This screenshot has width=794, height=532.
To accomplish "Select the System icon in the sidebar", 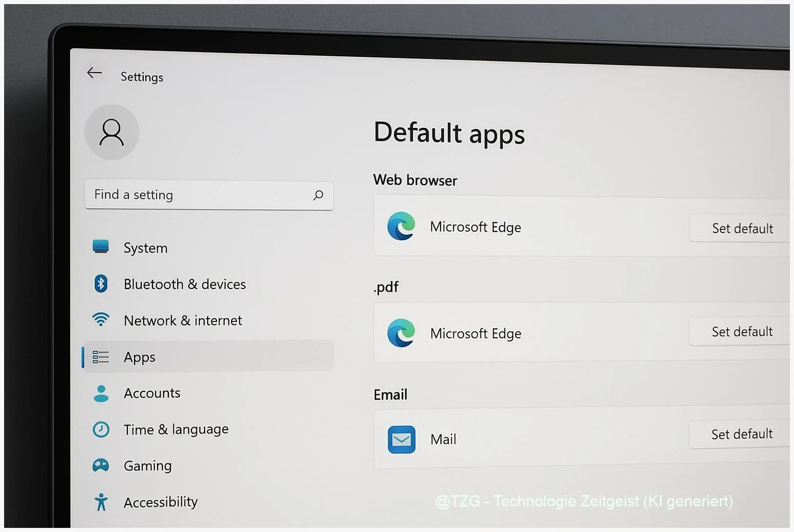I will pyautogui.click(x=101, y=247).
